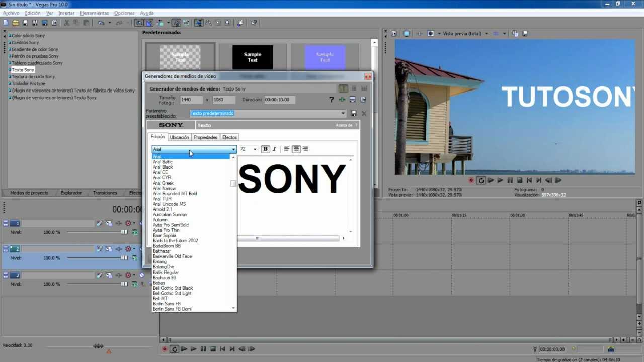Adjust Nivel slider on track 2
The width and height of the screenshot is (644, 362).
[x=124, y=258]
